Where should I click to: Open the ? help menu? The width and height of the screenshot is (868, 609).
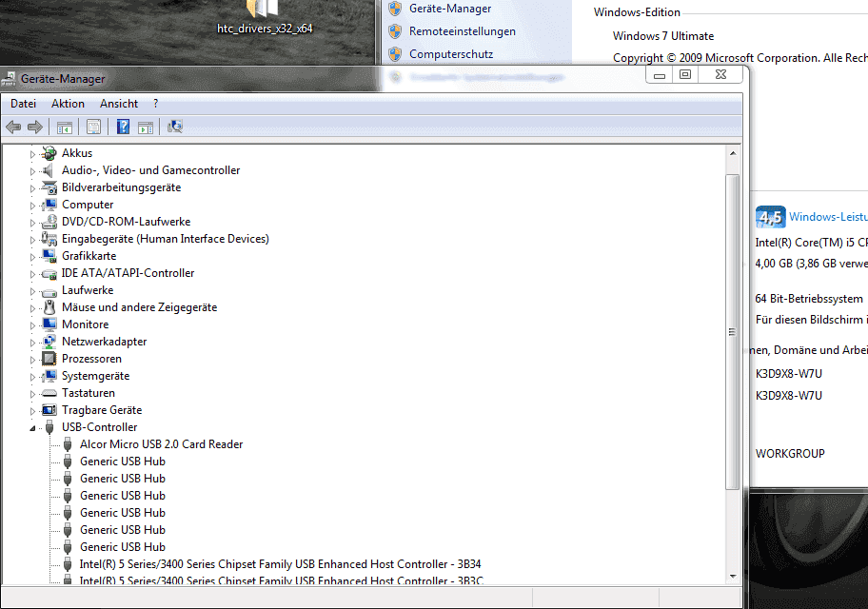coord(155,104)
